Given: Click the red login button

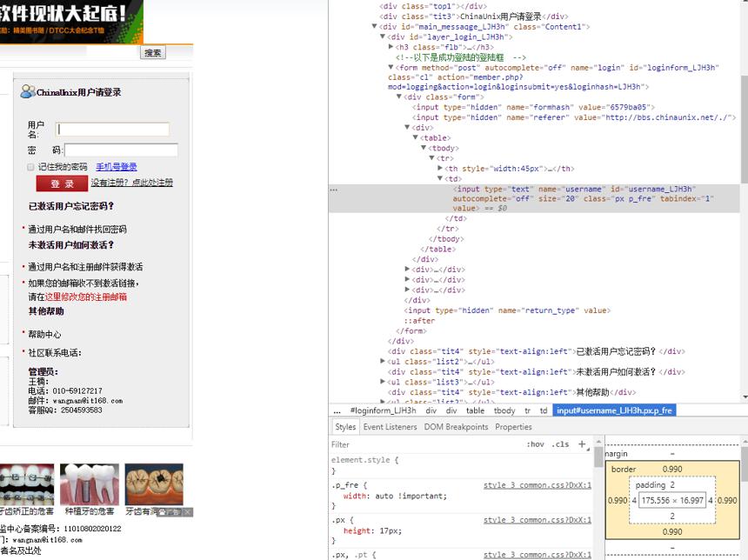Looking at the screenshot, I should 62,183.
